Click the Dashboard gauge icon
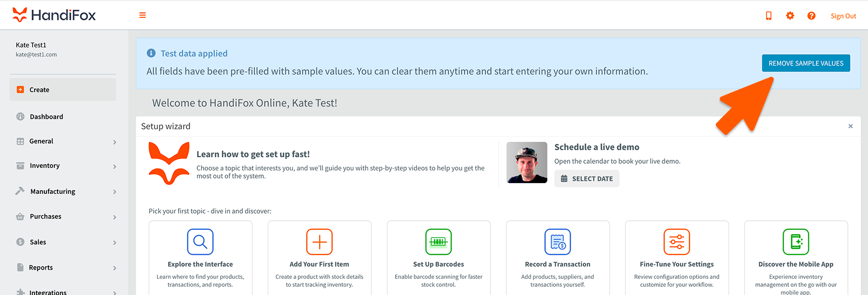868x295 pixels. point(20,116)
